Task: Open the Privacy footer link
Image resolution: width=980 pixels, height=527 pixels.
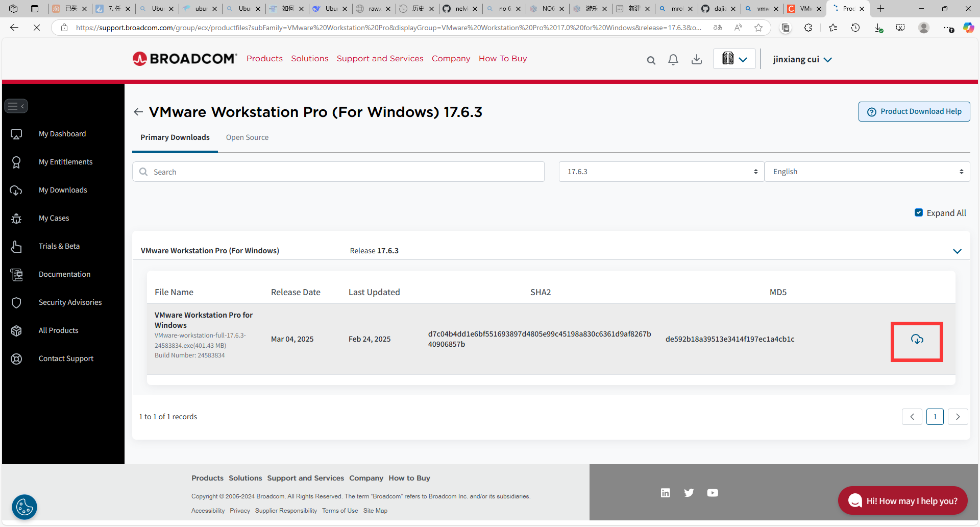Action: tap(240, 511)
